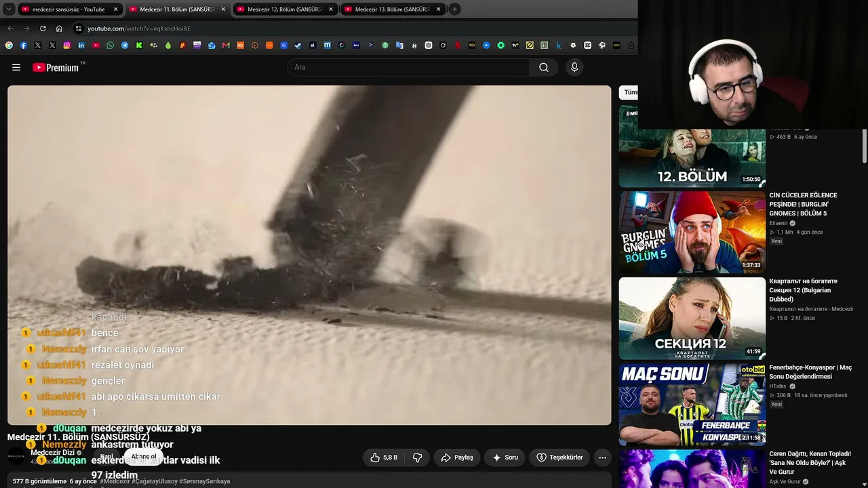Screen dimensions: 868x488
Task: Click the Paylaş share button
Action: pyautogui.click(x=457, y=457)
